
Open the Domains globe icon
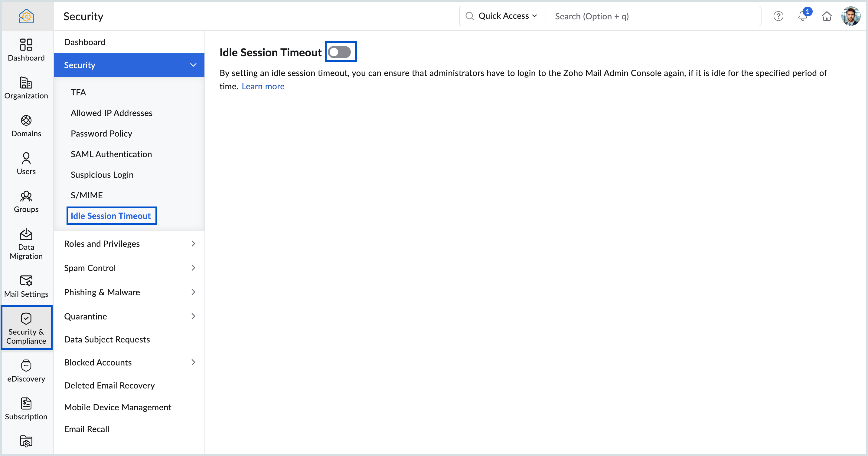[26, 121]
